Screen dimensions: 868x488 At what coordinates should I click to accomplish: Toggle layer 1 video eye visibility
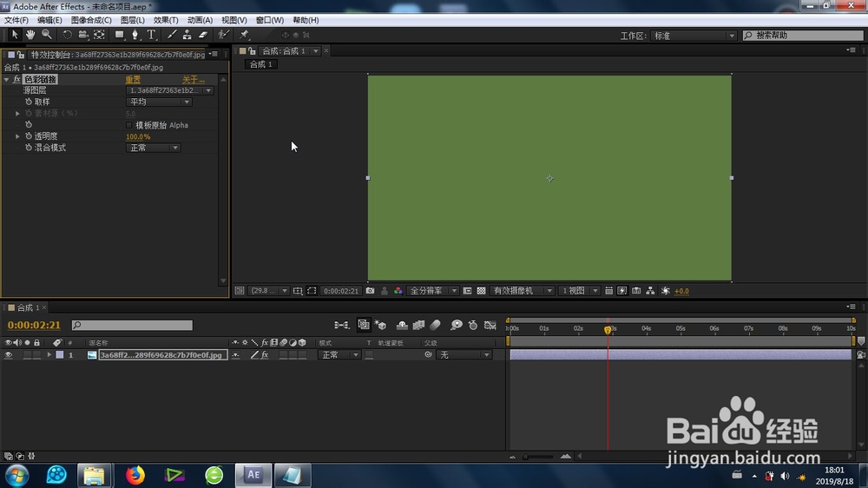pyautogui.click(x=8, y=355)
